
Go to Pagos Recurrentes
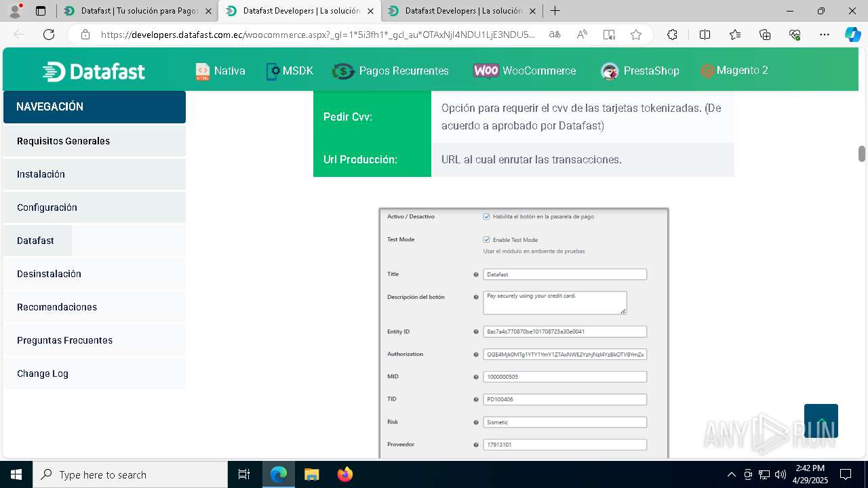click(x=391, y=70)
